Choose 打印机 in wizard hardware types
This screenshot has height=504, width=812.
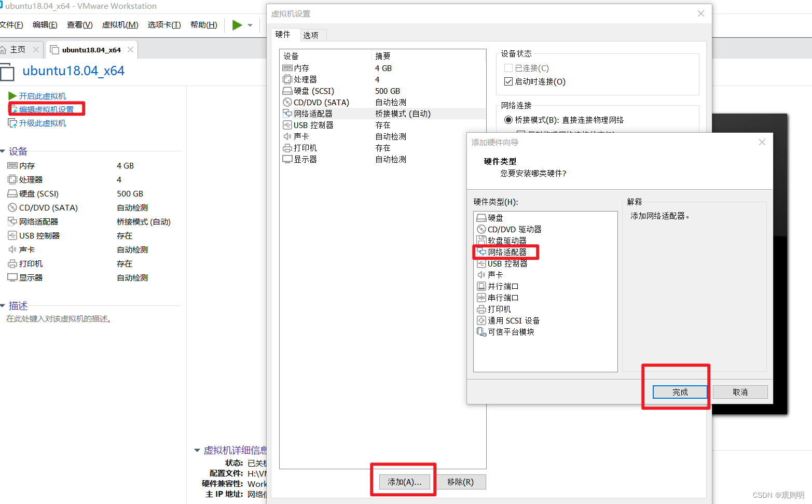tap(545, 309)
